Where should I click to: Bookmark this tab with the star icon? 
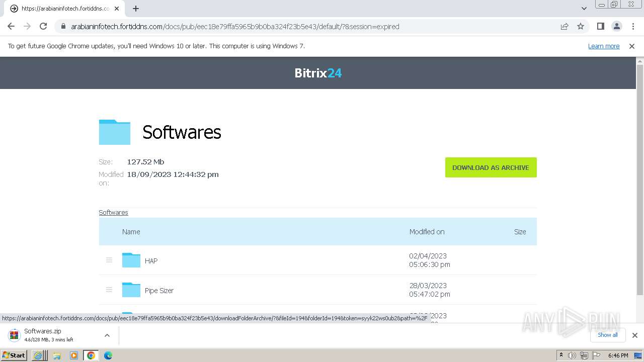coord(581,26)
